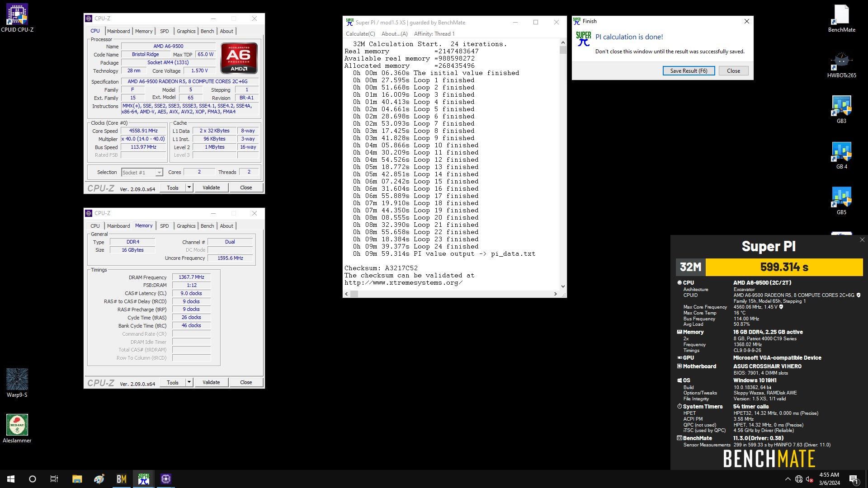Open Memory tab in top CPU-Z window

tap(144, 31)
